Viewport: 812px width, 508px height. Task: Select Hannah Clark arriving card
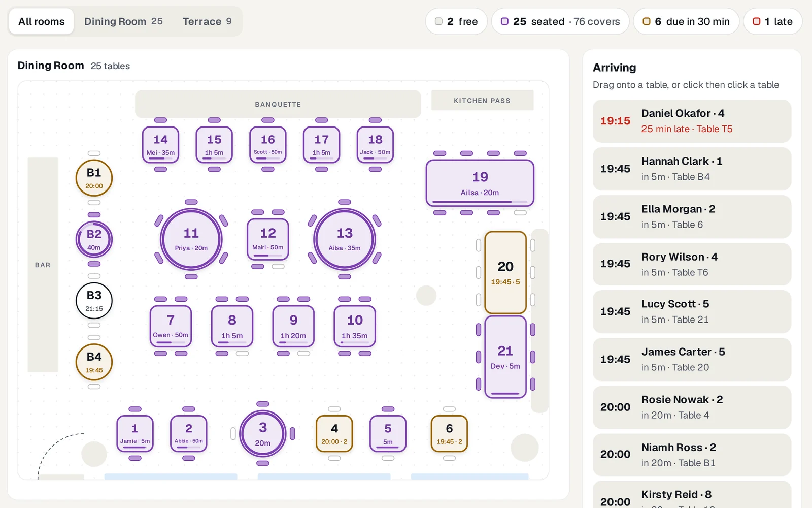692,169
